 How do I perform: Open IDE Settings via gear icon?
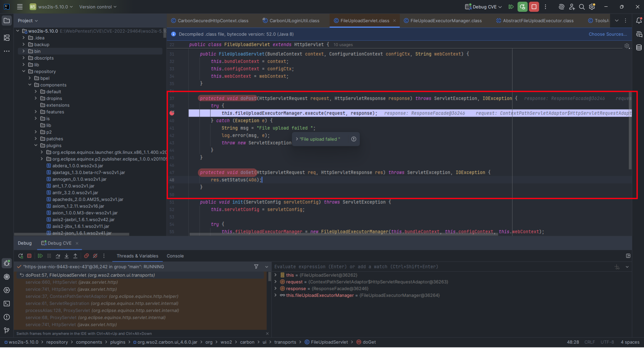pyautogui.click(x=592, y=7)
